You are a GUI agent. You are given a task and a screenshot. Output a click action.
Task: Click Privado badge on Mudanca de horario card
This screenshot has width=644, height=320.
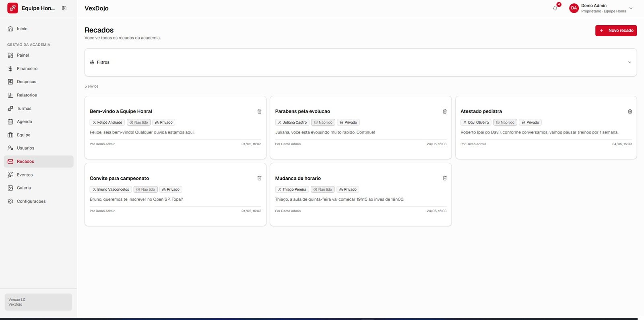[348, 189]
